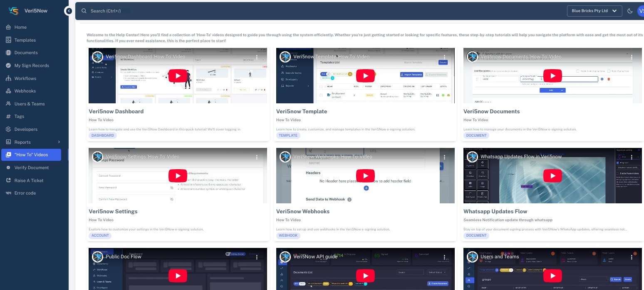Click the DASHBOARD tag badge
644x290 pixels.
tap(103, 135)
